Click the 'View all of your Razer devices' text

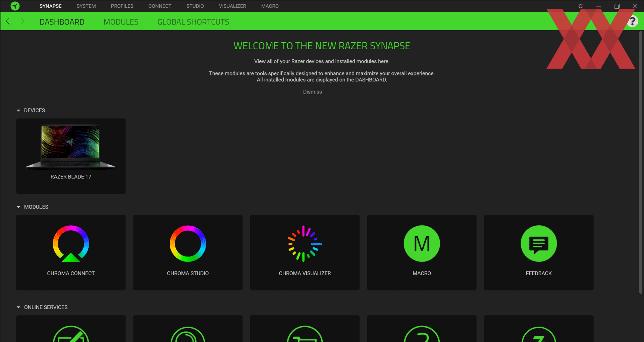[x=322, y=61]
